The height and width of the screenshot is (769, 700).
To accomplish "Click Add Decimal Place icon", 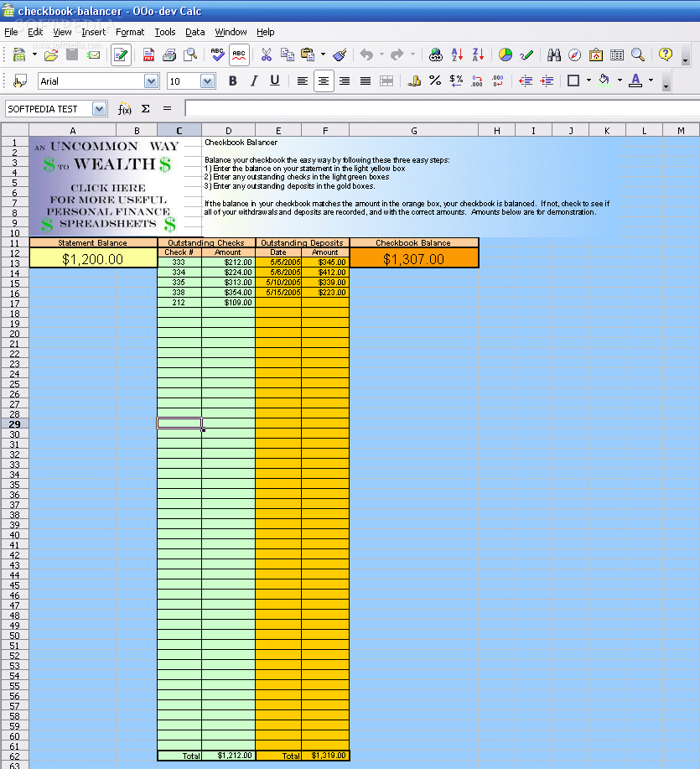I will (477, 81).
